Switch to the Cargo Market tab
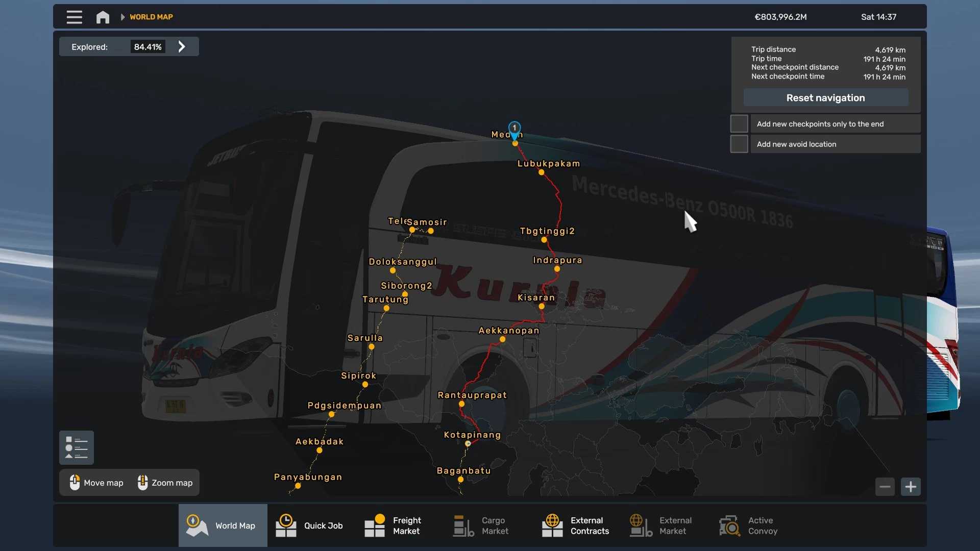 pos(481,525)
